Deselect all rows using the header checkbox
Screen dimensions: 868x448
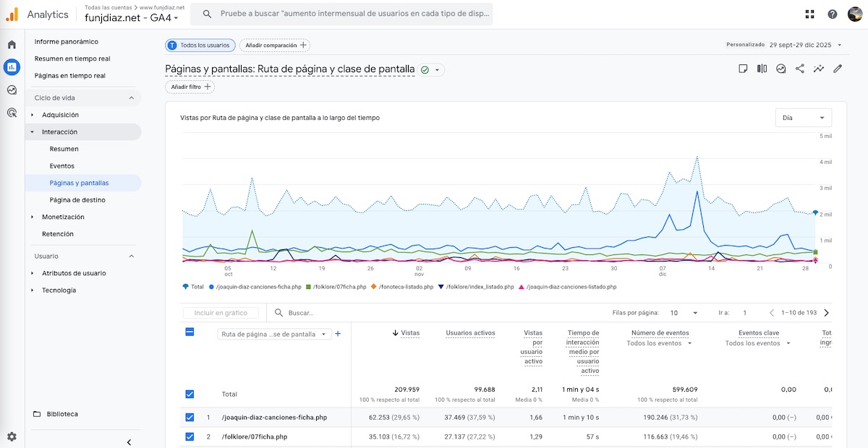pyautogui.click(x=190, y=332)
